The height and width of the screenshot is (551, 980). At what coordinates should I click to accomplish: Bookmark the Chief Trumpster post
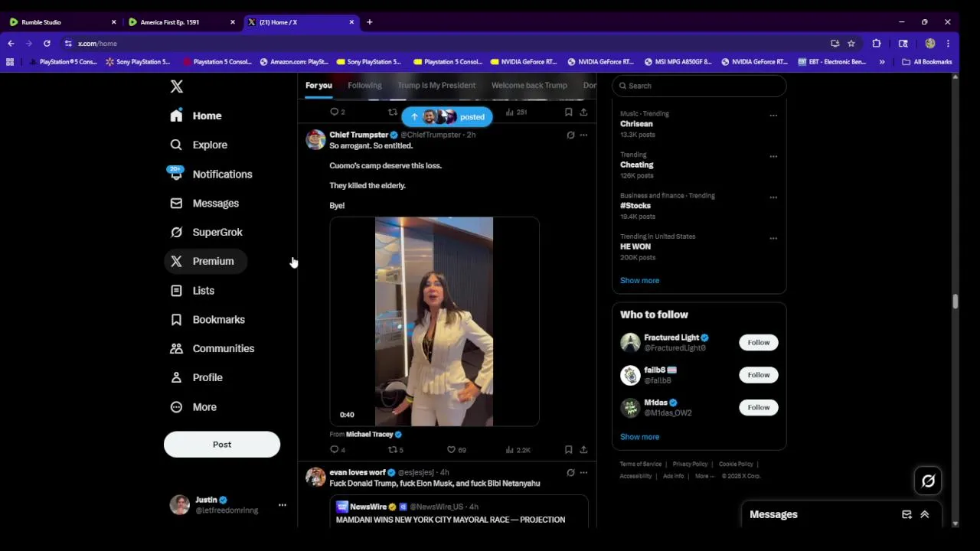pos(568,450)
